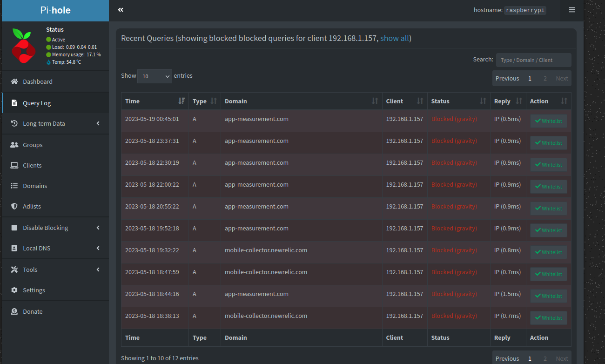Click client 192.168.1.157 in the 00:45:01 row
The height and width of the screenshot is (364, 605).
[404, 119]
